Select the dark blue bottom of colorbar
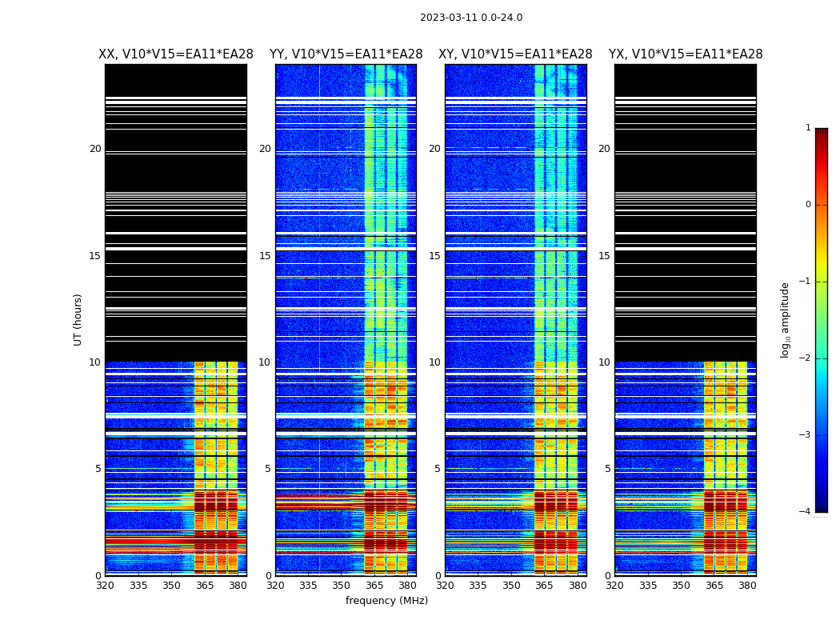Viewport: 840px width, 640px height. click(822, 508)
